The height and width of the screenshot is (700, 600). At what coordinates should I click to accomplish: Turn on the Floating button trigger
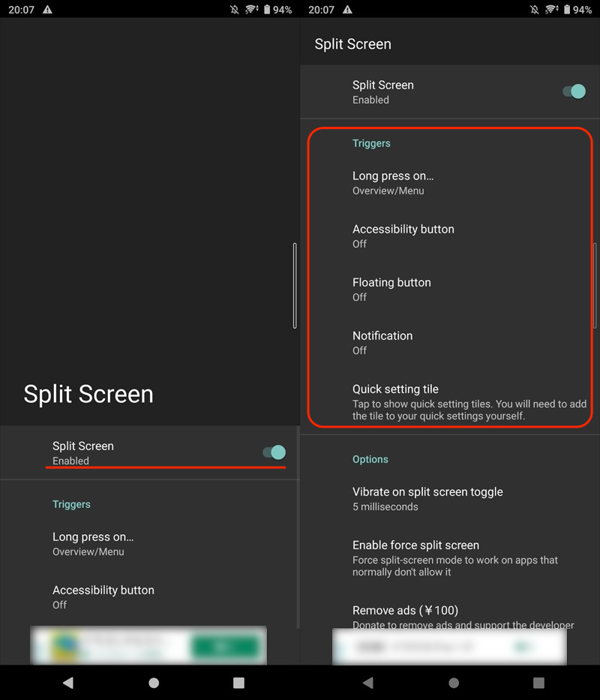click(450, 290)
